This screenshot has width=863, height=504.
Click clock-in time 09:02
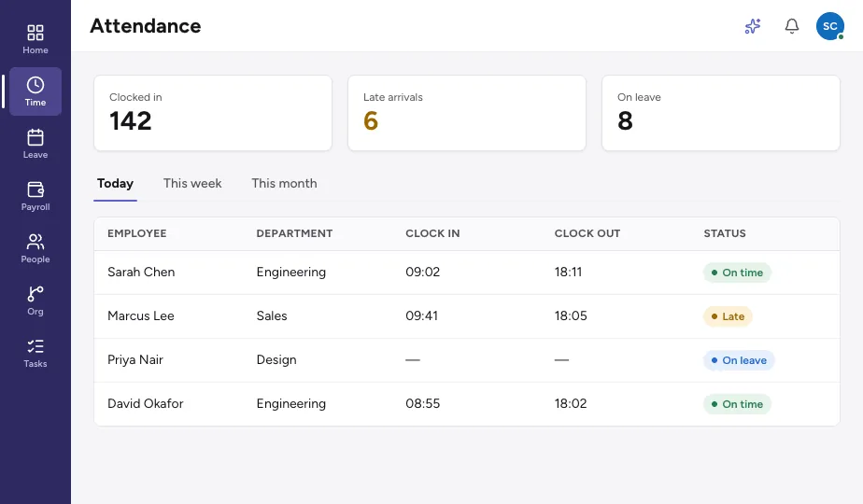423,272
